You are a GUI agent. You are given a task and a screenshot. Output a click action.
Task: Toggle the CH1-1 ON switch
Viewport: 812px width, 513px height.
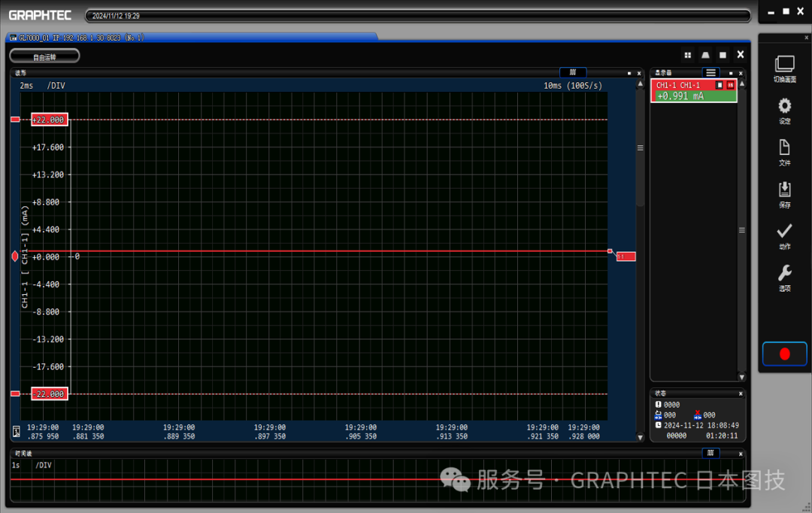click(x=730, y=86)
